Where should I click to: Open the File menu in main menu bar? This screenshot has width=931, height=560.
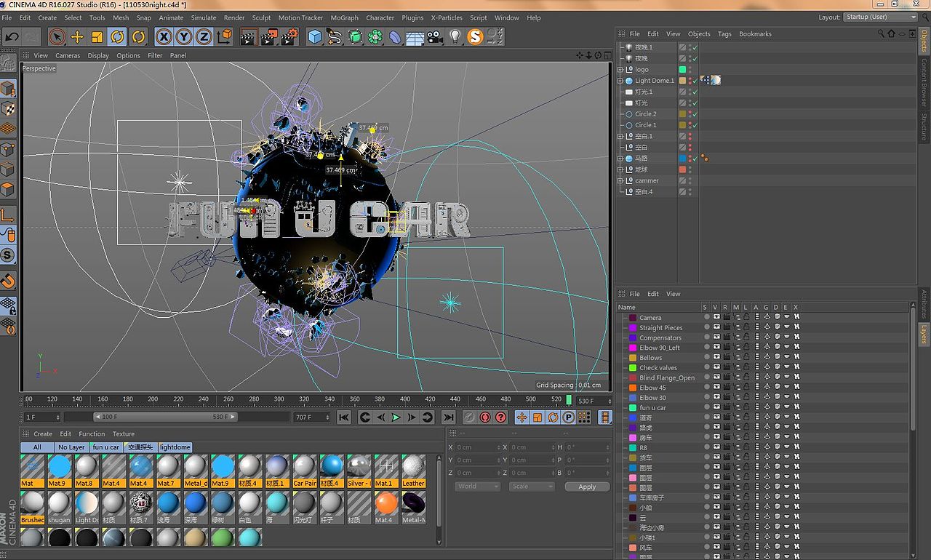click(7, 17)
